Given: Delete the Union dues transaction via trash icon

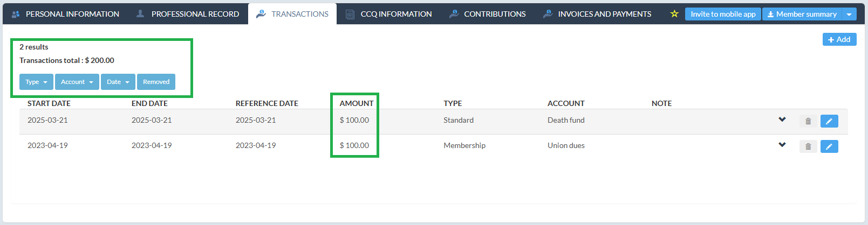Looking at the screenshot, I should pos(808,146).
